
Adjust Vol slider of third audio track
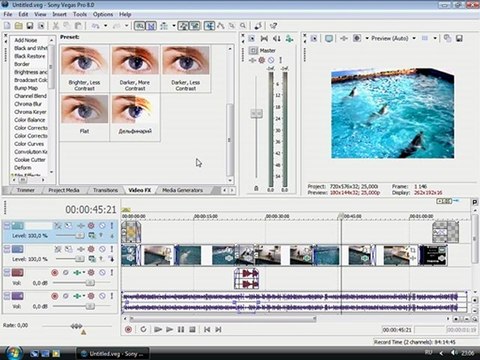[90, 283]
